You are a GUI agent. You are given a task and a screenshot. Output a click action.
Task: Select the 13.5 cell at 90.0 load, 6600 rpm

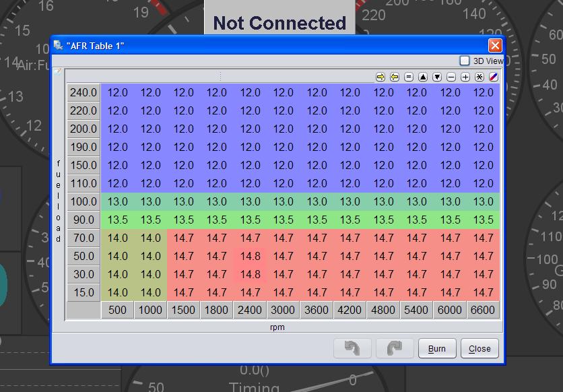[x=484, y=220]
